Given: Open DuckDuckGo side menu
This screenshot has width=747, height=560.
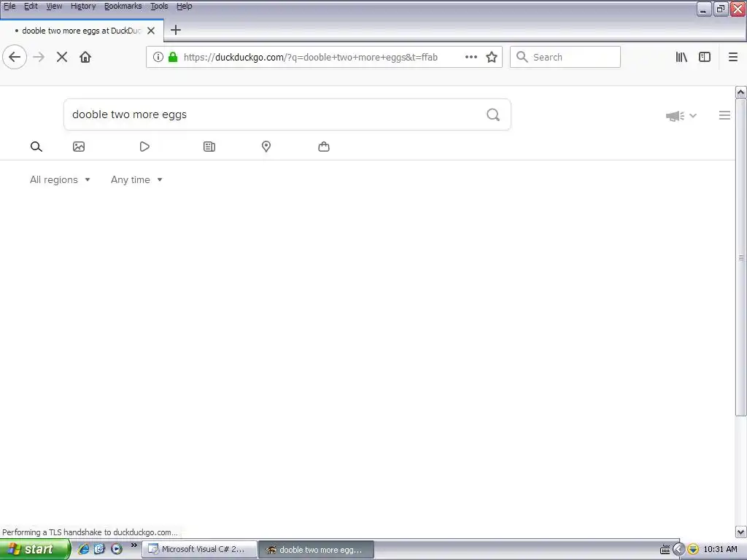Looking at the screenshot, I should point(724,115).
